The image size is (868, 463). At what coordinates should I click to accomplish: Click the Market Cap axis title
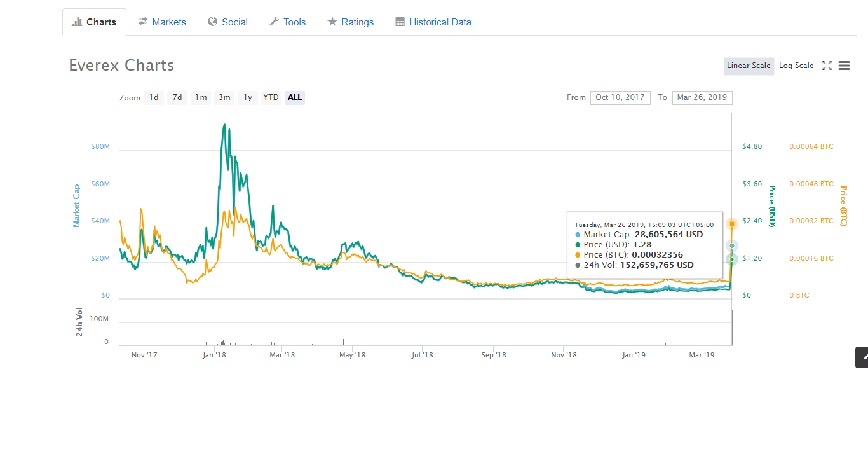tap(77, 205)
